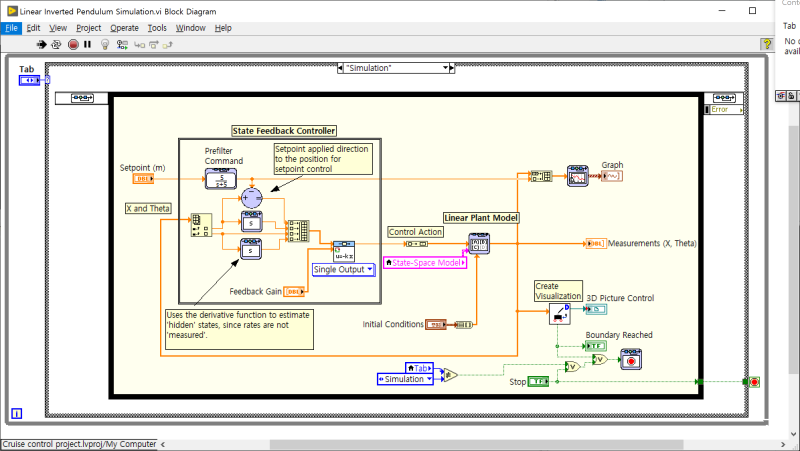Select the Build Array node before the Graph

[541, 176]
